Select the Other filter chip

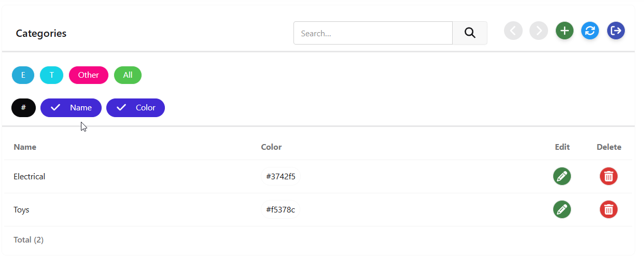[x=88, y=75]
